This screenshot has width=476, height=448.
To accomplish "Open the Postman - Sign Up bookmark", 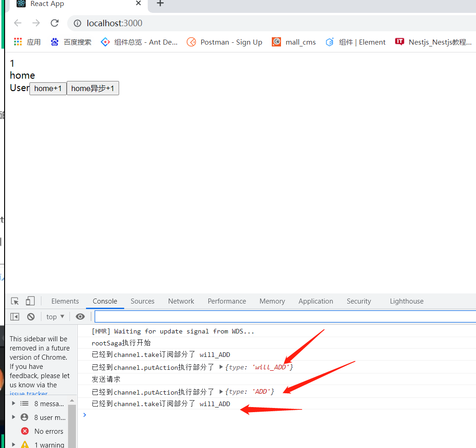I will pyautogui.click(x=224, y=42).
